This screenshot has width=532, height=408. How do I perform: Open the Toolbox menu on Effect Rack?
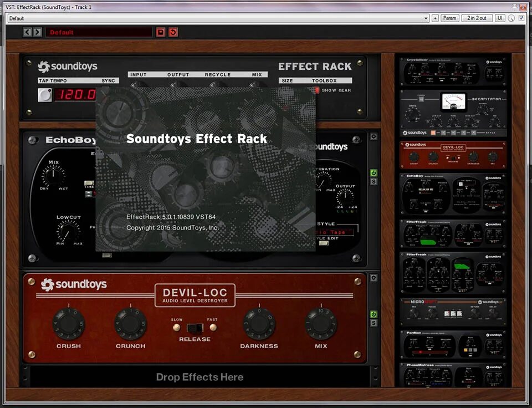tap(324, 81)
